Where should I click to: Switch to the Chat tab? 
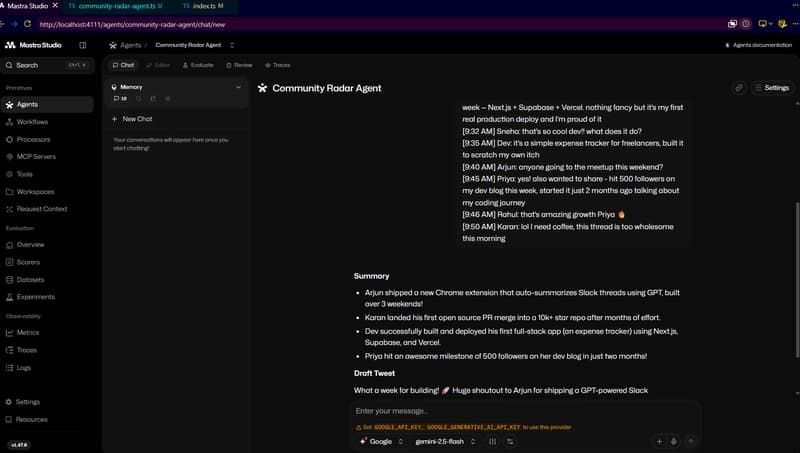pos(123,65)
